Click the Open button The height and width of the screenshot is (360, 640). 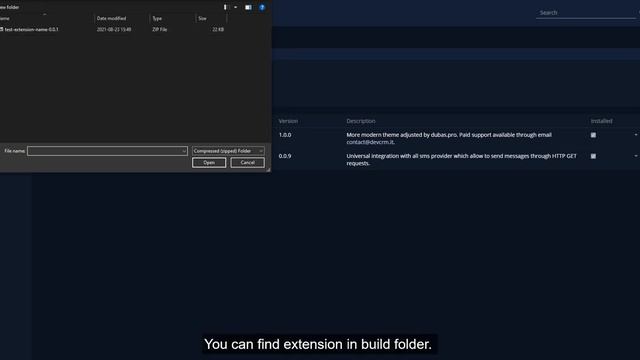[209, 162]
